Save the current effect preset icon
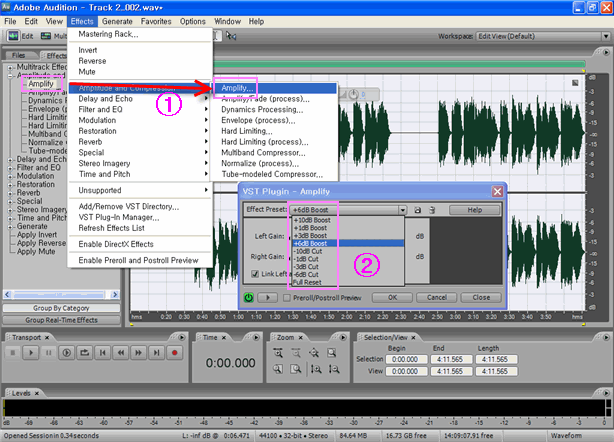The width and height of the screenshot is (614, 442). tap(418, 210)
